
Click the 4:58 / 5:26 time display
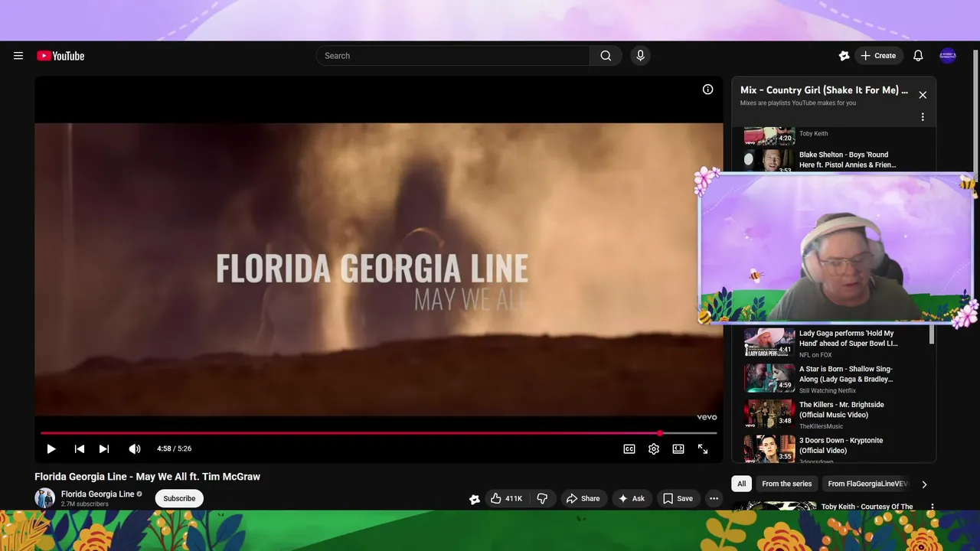[x=174, y=449]
